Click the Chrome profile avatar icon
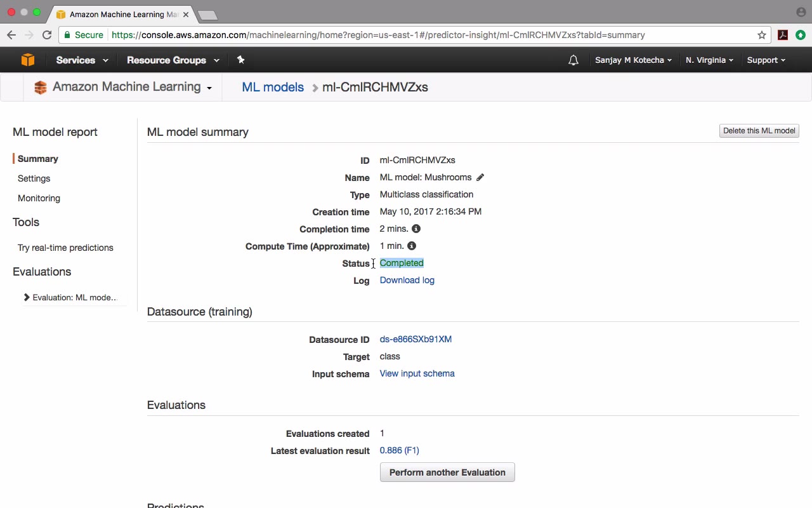812x508 pixels. pyautogui.click(x=801, y=12)
